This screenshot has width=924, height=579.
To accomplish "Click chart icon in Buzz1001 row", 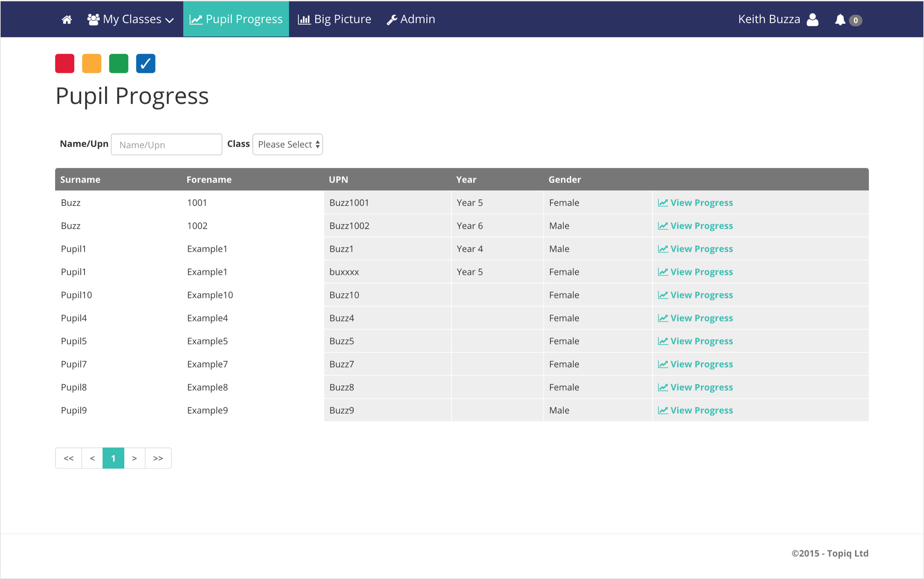I will coord(663,203).
